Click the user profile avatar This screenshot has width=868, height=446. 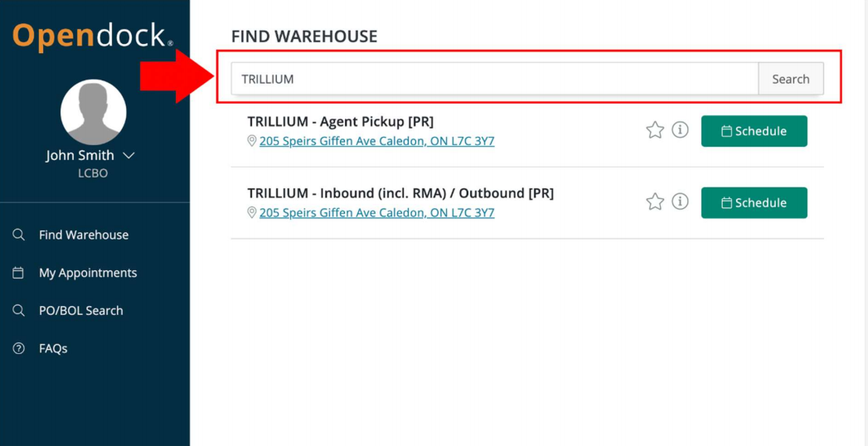coord(94,112)
